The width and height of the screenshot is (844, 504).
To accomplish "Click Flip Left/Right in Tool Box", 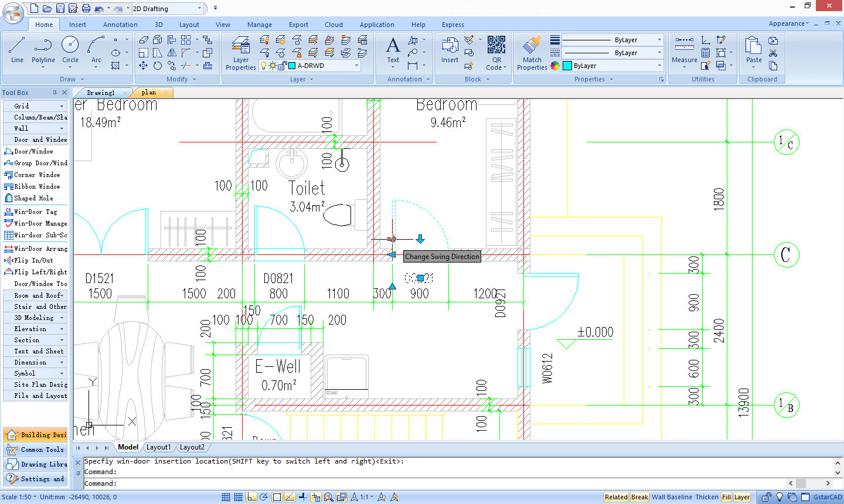I will [35, 272].
